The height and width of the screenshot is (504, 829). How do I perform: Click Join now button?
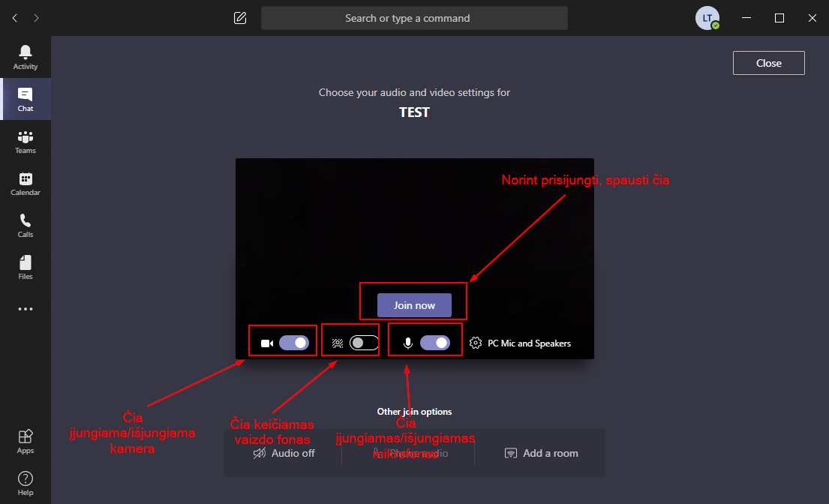[x=414, y=305]
